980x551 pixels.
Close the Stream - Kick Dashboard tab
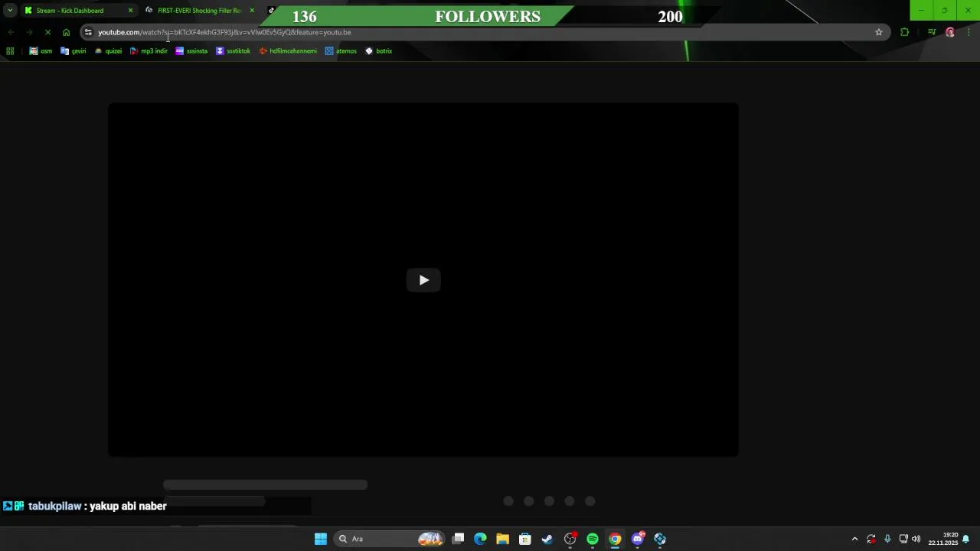pyautogui.click(x=130, y=11)
